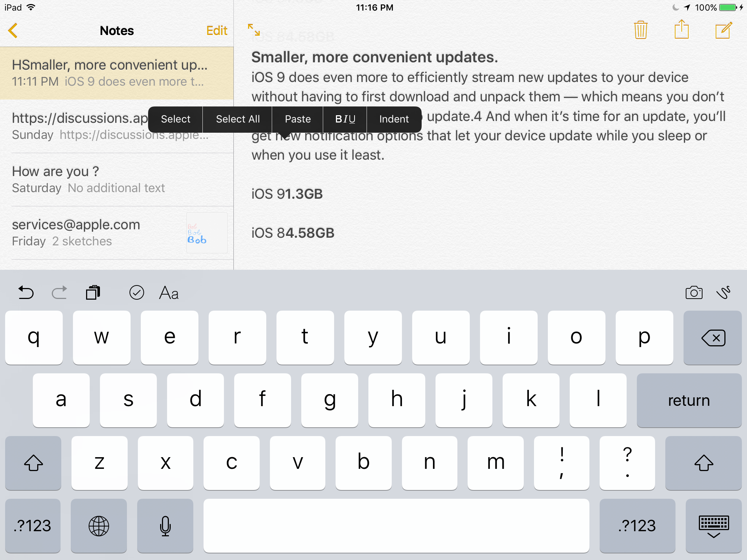747x560 pixels.
Task: Open Aa text formatting options
Action: [169, 293]
